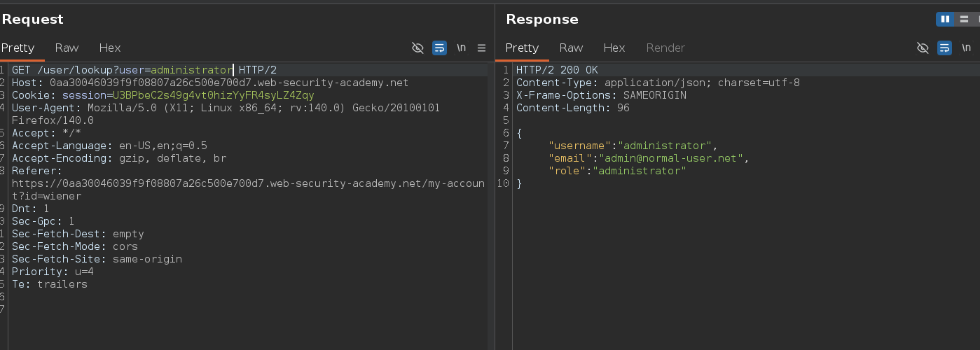Toggle non-printable characters in Response panel
Screen dimensions: 980x350
(x=923, y=48)
